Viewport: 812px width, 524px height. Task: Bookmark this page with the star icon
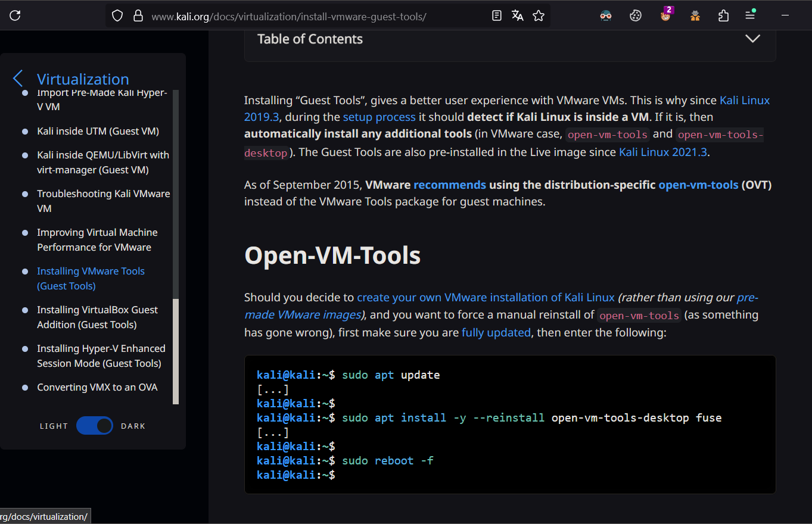[x=539, y=16]
